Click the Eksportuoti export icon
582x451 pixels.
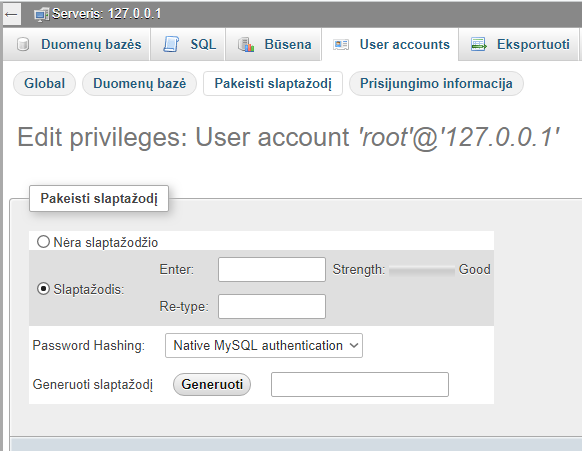(479, 45)
